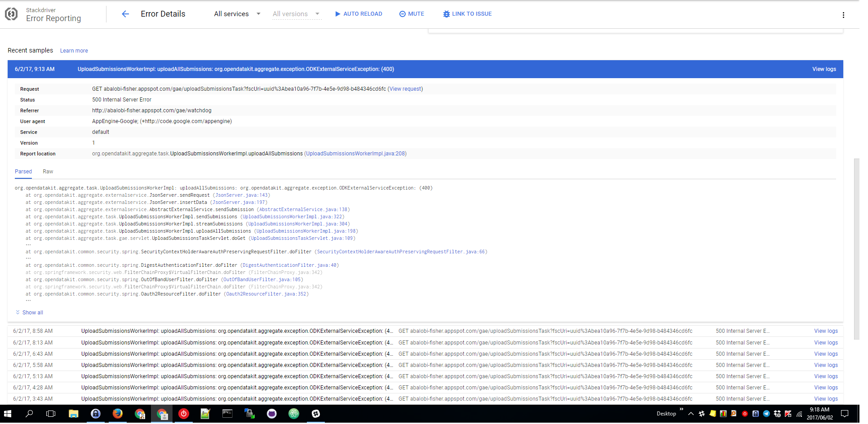Screen dimensions: 868x424
Task: View logs for the 6:43 AM sample
Action: pyautogui.click(x=826, y=354)
